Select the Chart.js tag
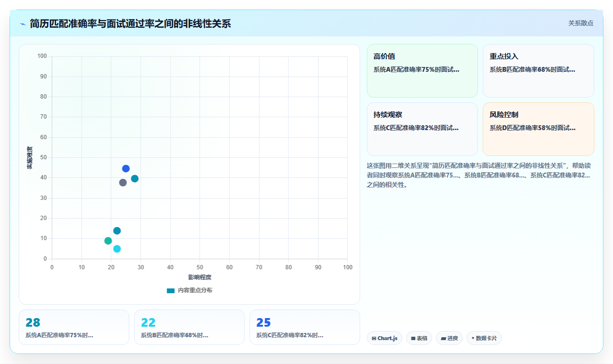613x364 pixels. (385, 338)
